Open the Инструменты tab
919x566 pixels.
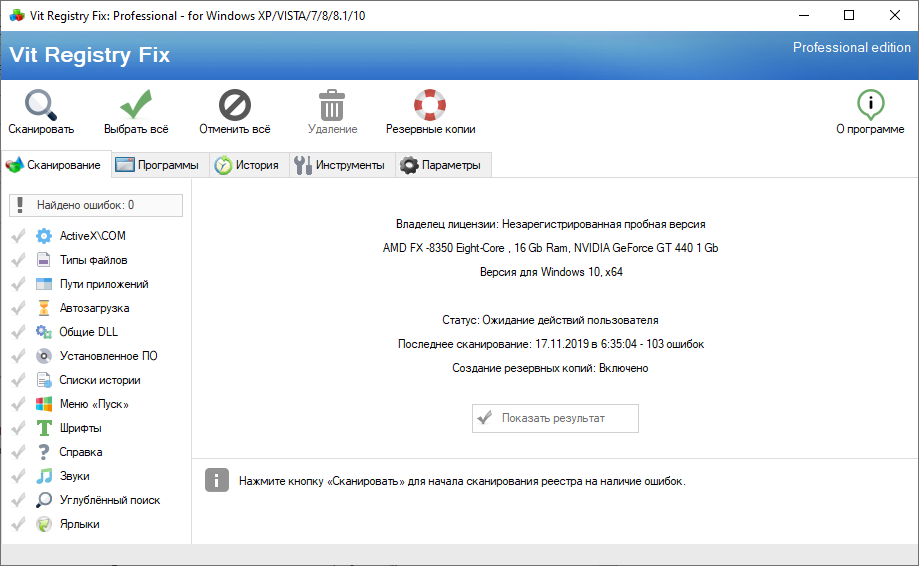click(x=342, y=165)
